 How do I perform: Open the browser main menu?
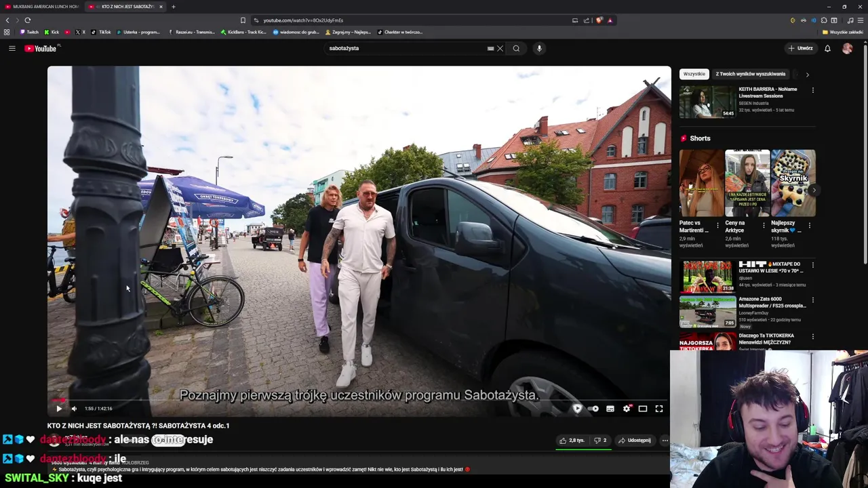click(x=861, y=20)
